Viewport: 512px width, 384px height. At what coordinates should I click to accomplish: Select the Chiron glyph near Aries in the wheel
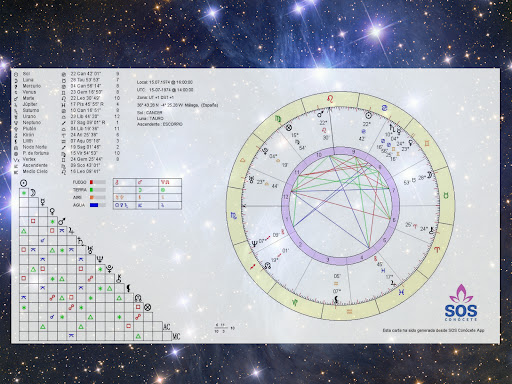point(432,230)
